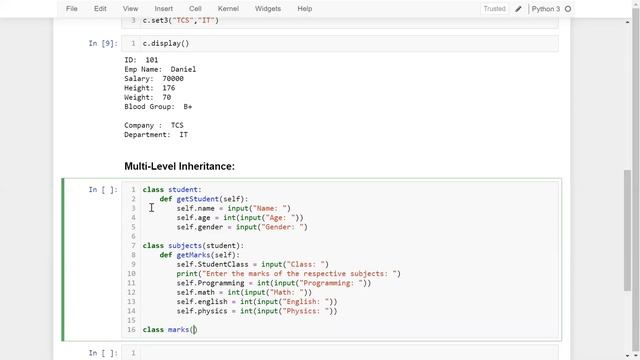Click the c.display() code cell
The image size is (640, 360).
click(x=340, y=43)
